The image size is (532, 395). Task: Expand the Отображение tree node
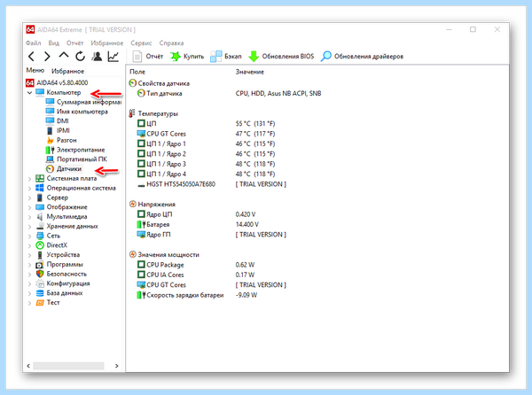pos(29,207)
